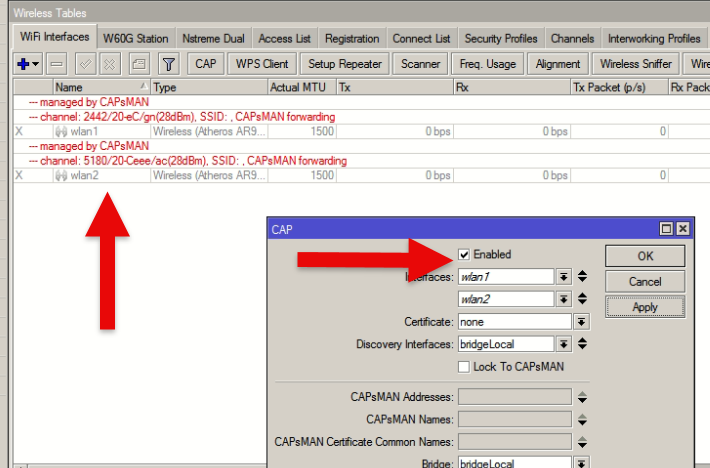Click the arrows beside CAPsMAN Names
Viewport: 710px width, 468px height.
[x=582, y=420]
